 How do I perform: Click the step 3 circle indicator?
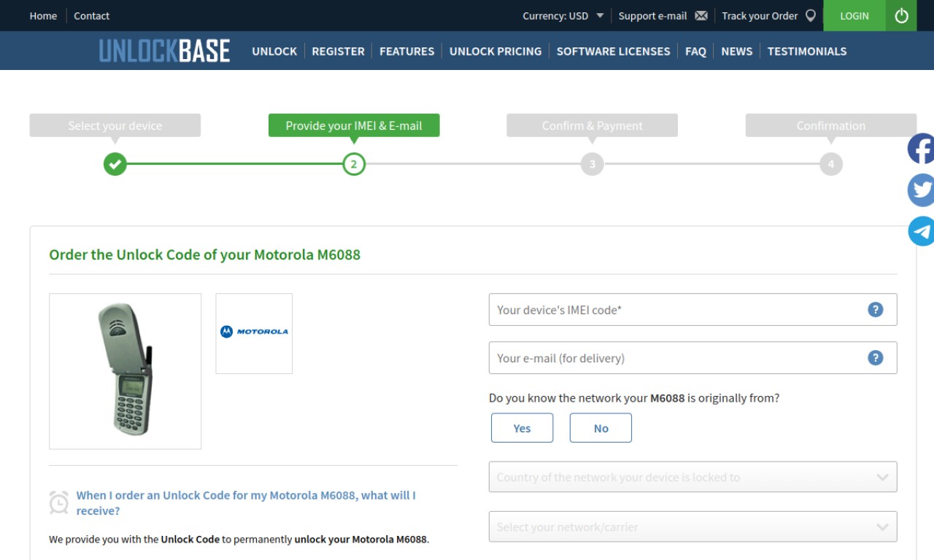point(593,164)
